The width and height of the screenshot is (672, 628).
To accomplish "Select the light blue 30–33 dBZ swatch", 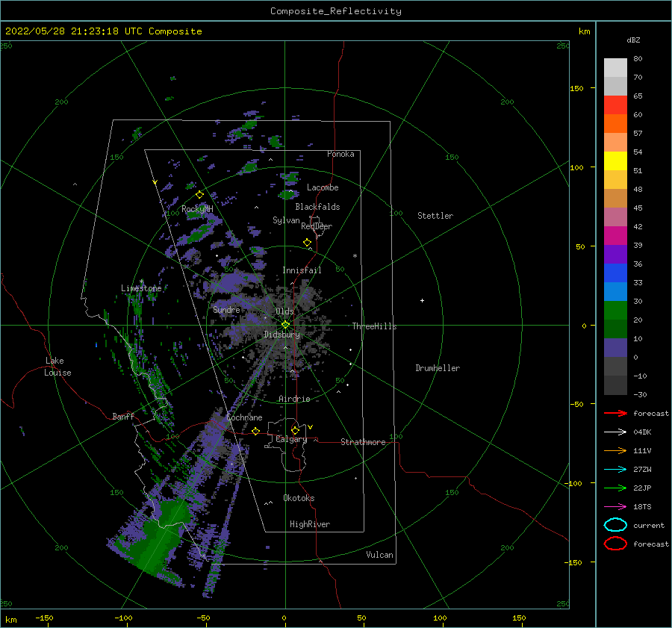I will [615, 291].
